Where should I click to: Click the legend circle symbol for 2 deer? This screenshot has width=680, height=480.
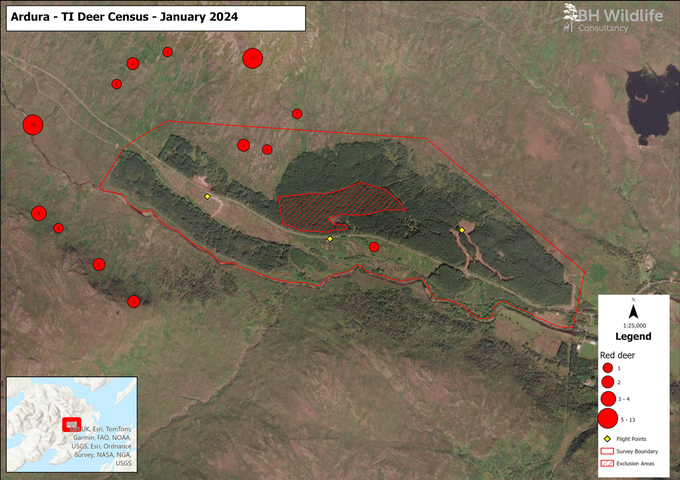pyautogui.click(x=608, y=382)
